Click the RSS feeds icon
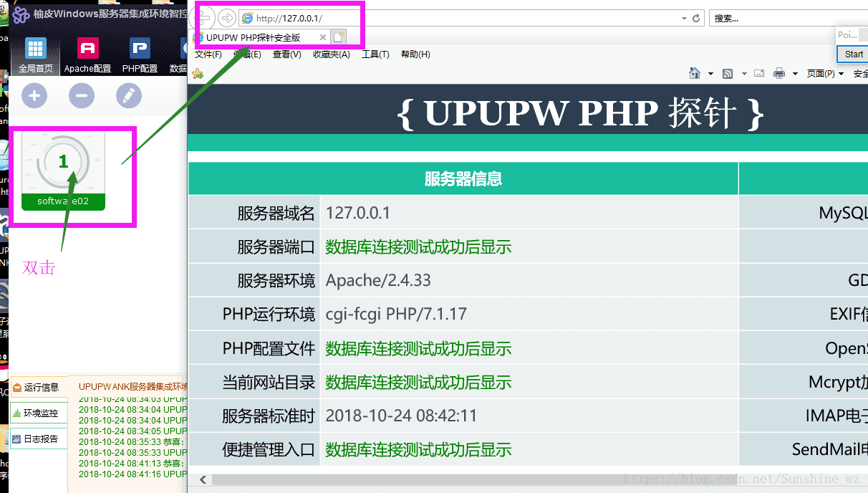The image size is (868, 493). (728, 73)
